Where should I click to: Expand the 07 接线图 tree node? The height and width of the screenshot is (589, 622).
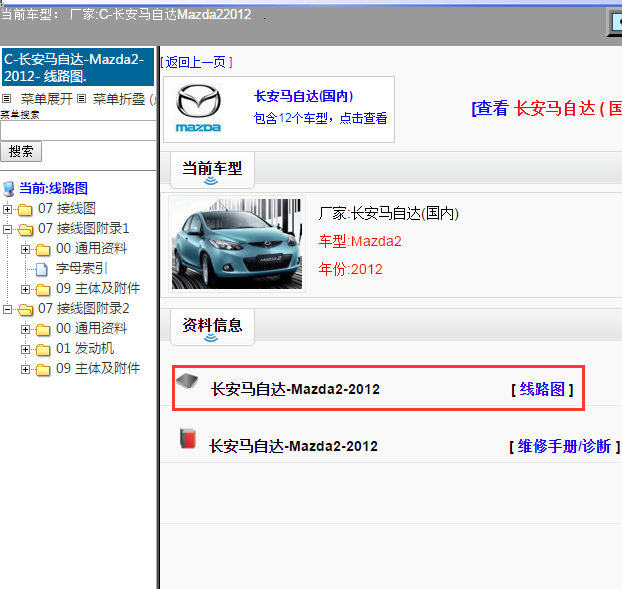(8, 209)
